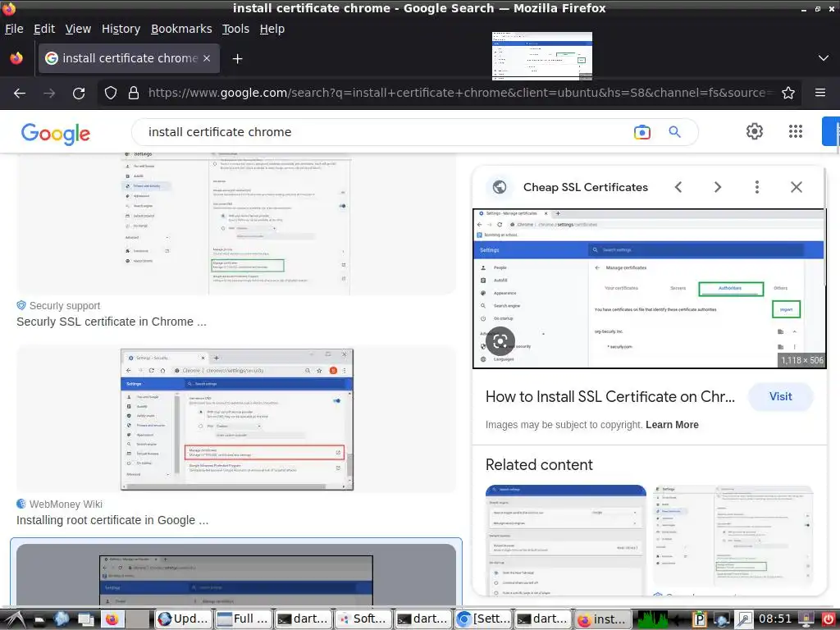Open WebMoney Wiki result image

click(236, 419)
